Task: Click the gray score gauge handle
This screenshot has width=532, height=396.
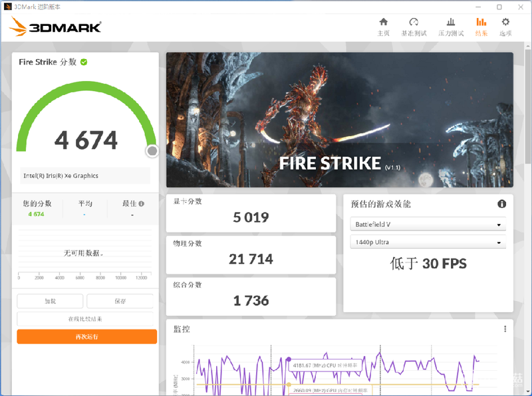Action: (x=152, y=151)
